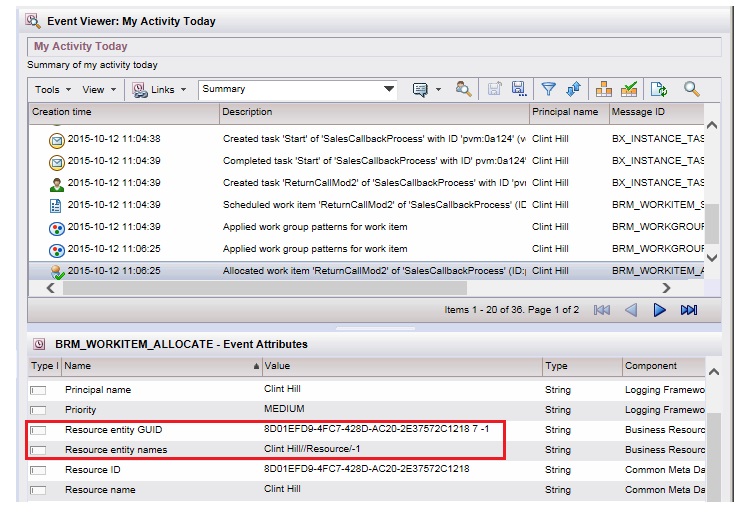This screenshot has height=517, width=748.
Task: Click the type icon of the Resource entity GUID row
Action: (x=38, y=430)
